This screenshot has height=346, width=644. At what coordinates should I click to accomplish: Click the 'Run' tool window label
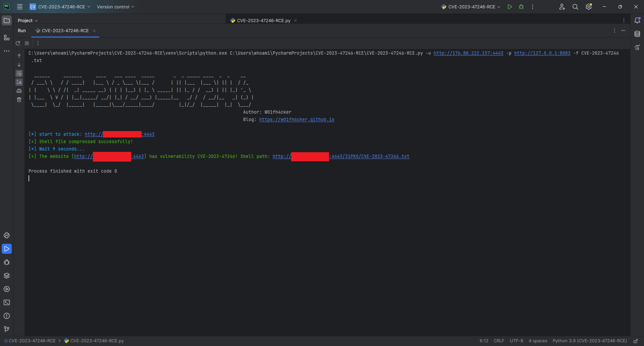click(x=22, y=31)
